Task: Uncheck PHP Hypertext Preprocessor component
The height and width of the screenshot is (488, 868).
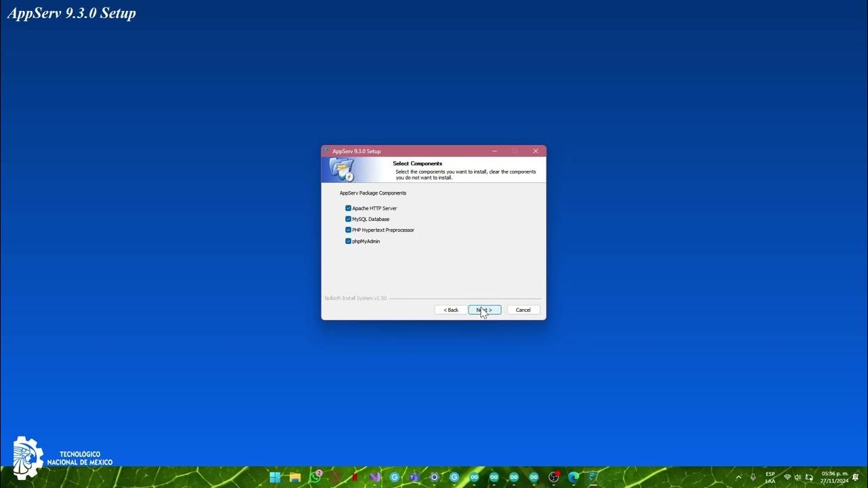Action: point(348,230)
